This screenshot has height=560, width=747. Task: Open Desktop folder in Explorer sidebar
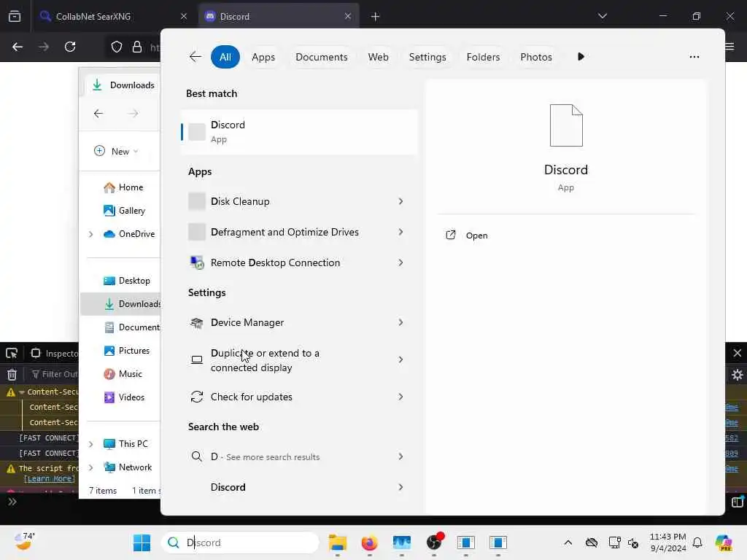click(x=127, y=281)
